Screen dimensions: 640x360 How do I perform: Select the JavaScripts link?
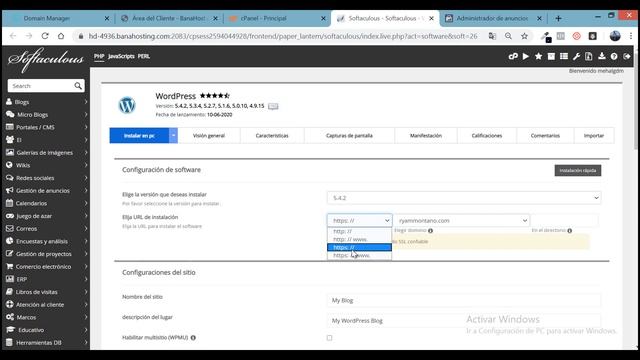click(121, 56)
